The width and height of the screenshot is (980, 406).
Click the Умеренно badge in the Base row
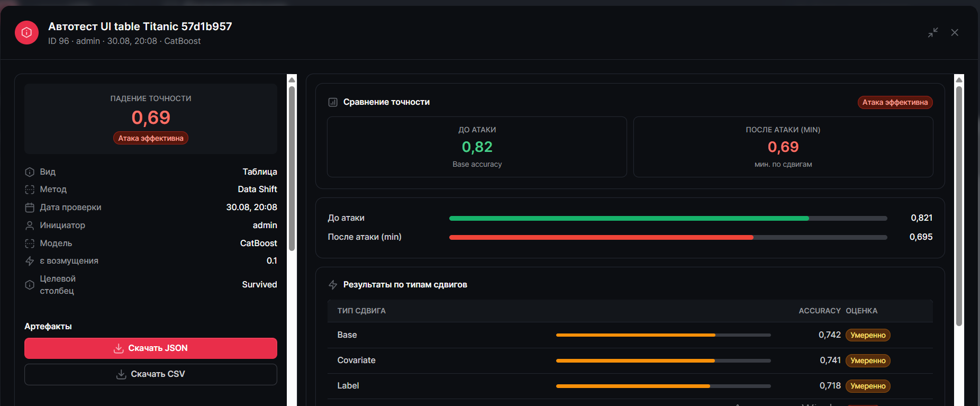coord(868,335)
